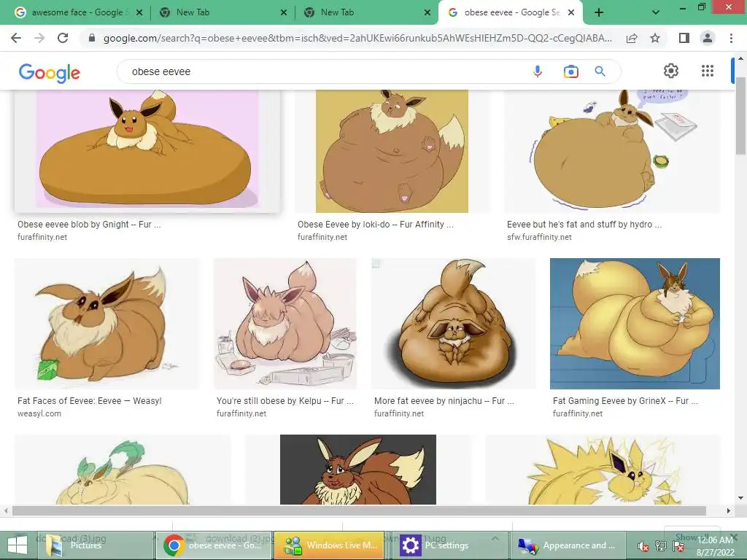Switch to Windows Live Messenger taskbar item
747x560 pixels.
[329, 545]
